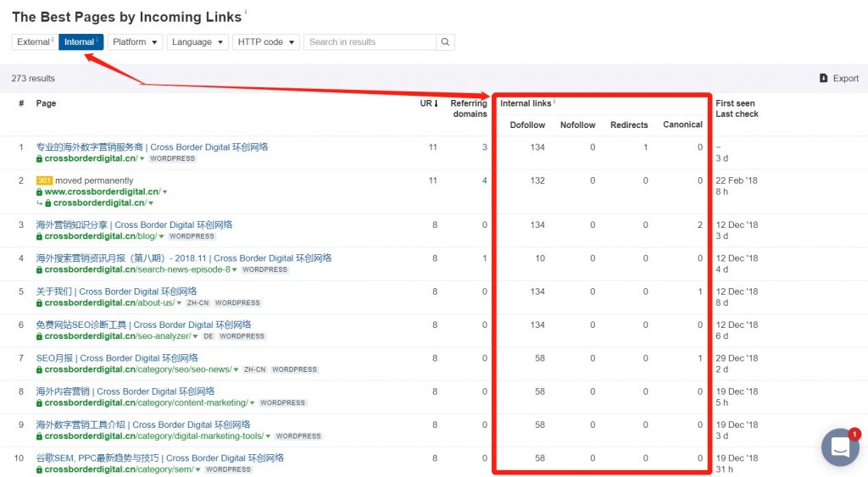The image size is (868, 477).
Task: Click the Export download icon
Action: click(x=823, y=79)
